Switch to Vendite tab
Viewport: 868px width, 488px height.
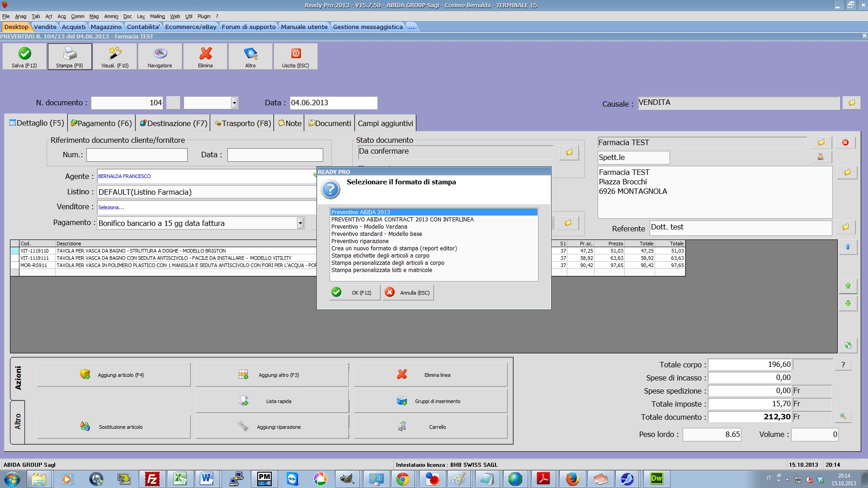point(45,27)
